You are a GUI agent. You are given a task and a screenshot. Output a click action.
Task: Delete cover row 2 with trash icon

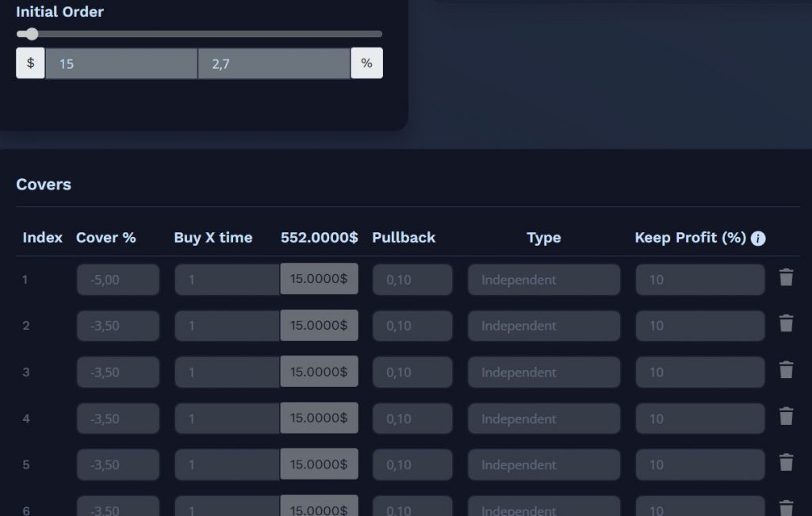click(x=786, y=323)
